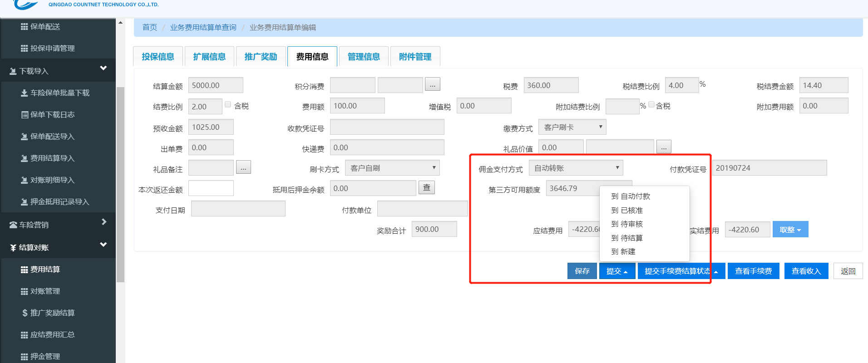
Task: Click the grid icon beside 押金管理
Action: tap(25, 357)
